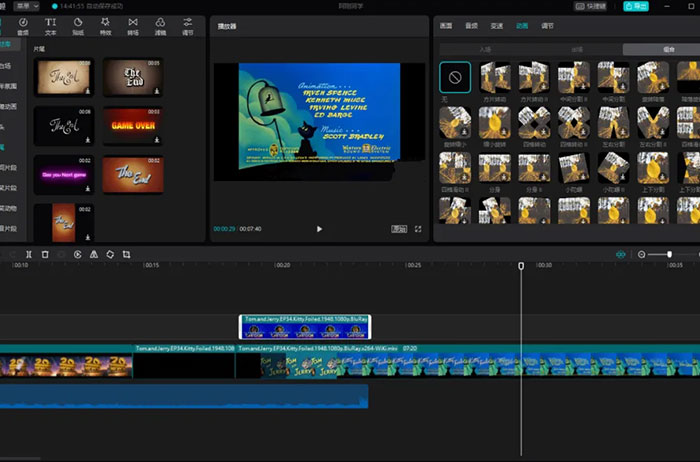Switch to the 动画 animation tab

pos(522,26)
